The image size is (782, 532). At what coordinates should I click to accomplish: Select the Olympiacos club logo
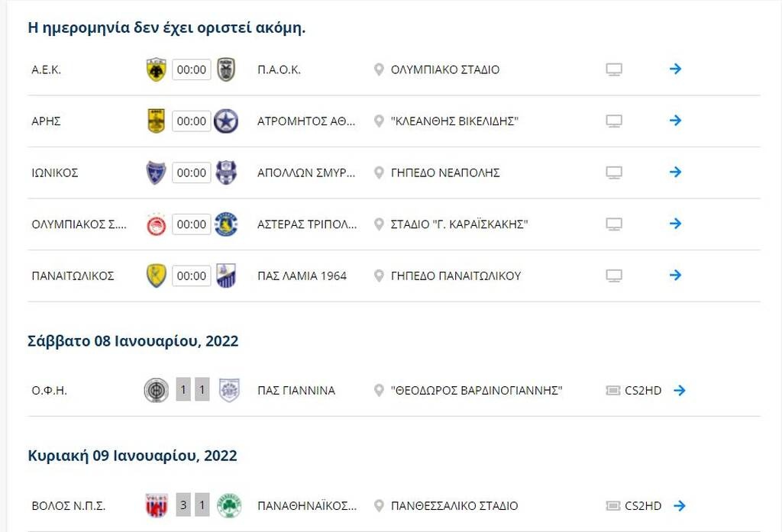(x=156, y=224)
